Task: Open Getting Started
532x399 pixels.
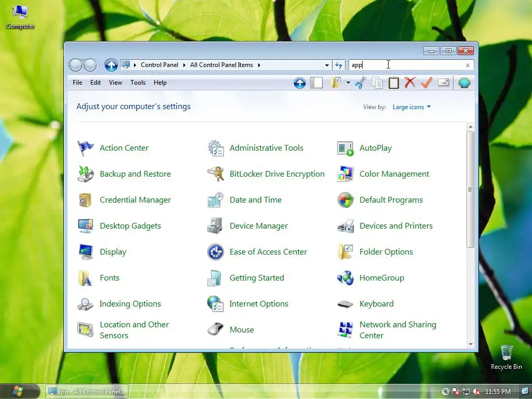Action: click(x=246, y=278)
